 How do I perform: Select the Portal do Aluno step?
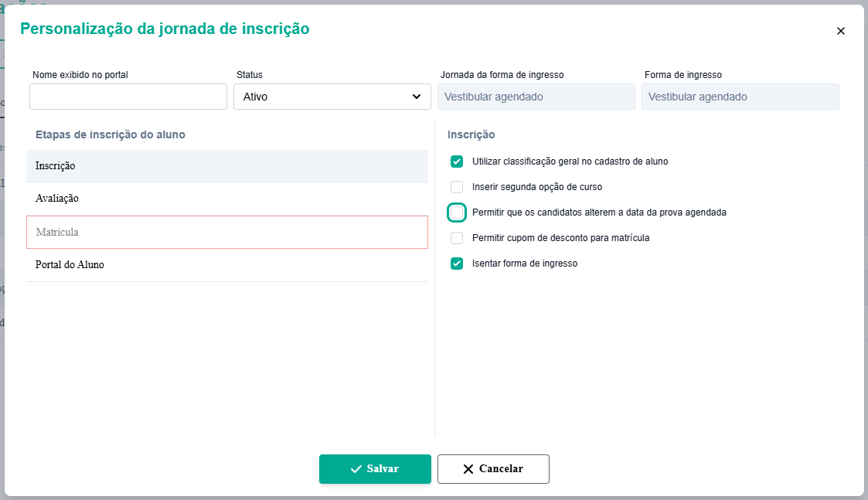[227, 264]
